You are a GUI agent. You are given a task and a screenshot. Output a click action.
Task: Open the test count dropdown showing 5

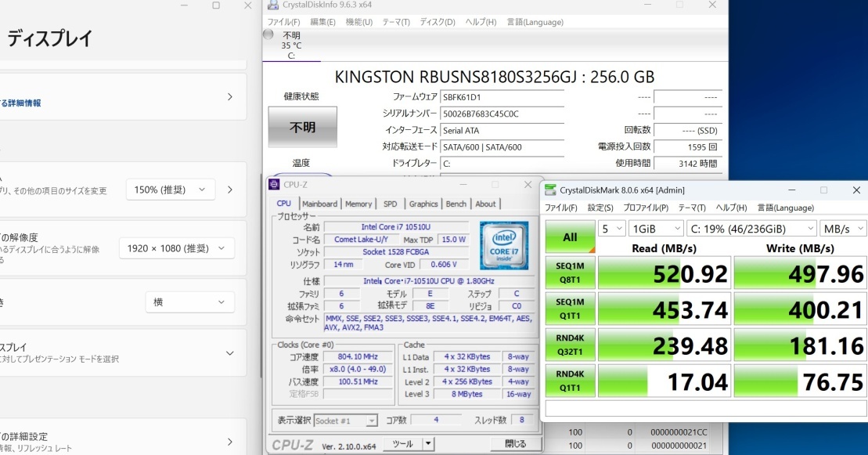tap(612, 229)
